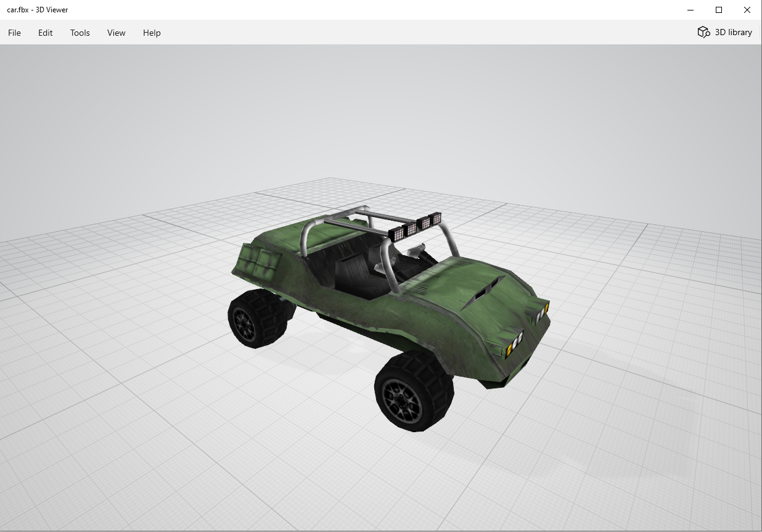Open the File menu
This screenshot has width=762, height=532.
click(14, 33)
